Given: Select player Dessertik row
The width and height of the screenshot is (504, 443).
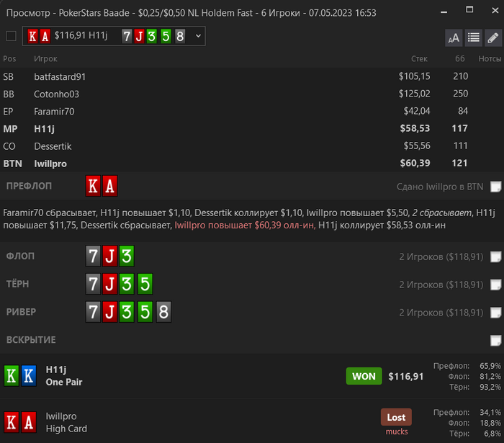Looking at the screenshot, I should (252, 146).
